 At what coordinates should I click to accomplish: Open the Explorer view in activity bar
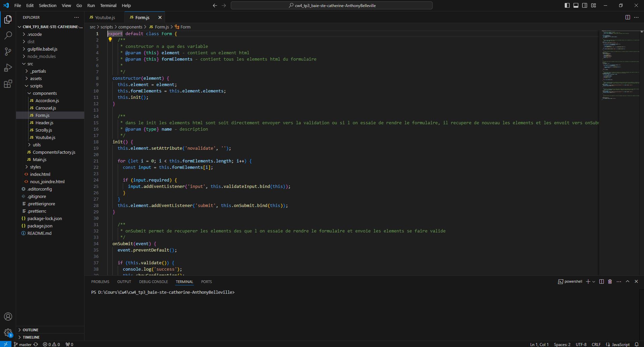click(x=8, y=19)
